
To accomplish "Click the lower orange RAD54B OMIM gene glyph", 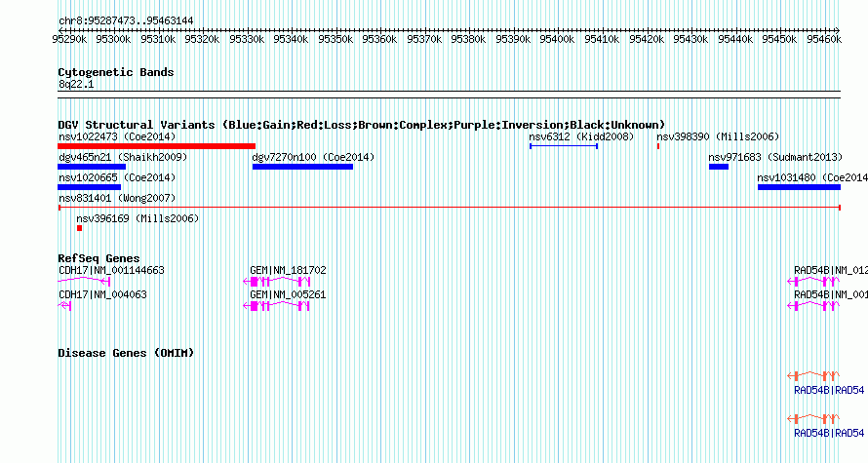I will point(813,419).
